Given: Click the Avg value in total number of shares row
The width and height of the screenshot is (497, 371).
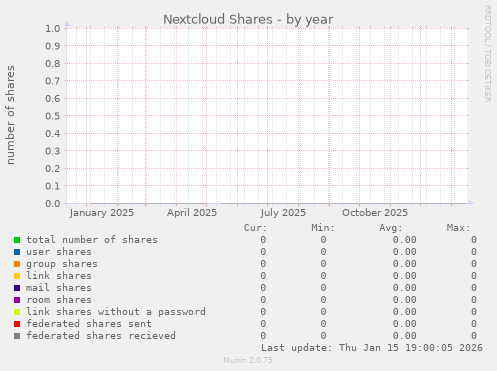Looking at the screenshot, I should pos(404,240).
